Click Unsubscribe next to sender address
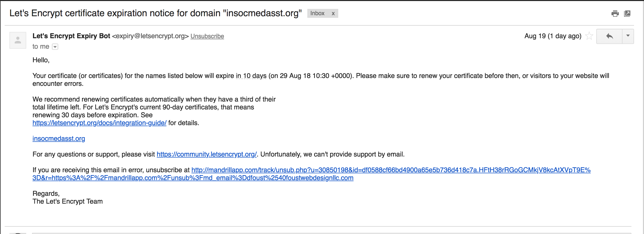This screenshot has width=644, height=234. [x=207, y=36]
